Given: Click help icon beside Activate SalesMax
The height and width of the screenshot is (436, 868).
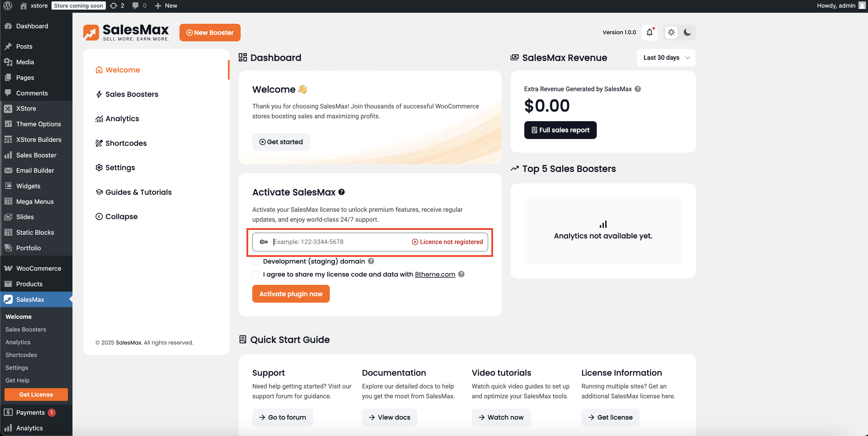Looking at the screenshot, I should click(x=341, y=192).
